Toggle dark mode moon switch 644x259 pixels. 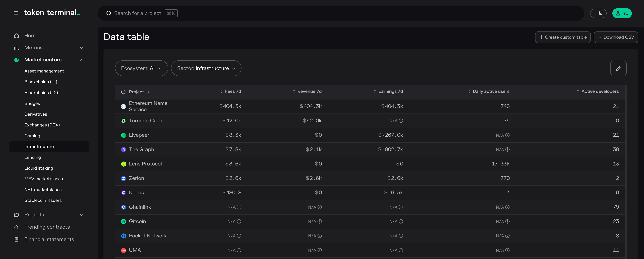tap(598, 13)
